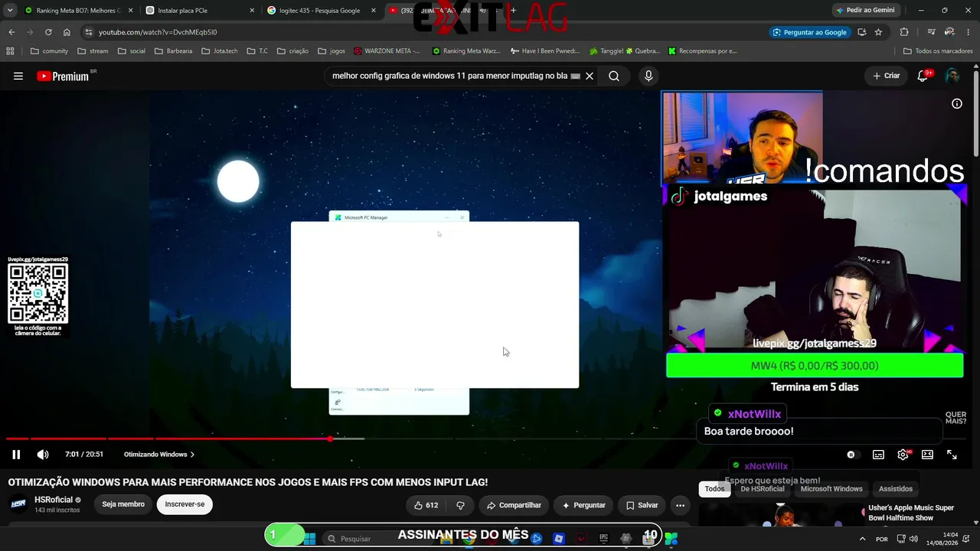Open the browser tab search dropdown
Image resolution: width=980 pixels, height=551 pixels.
[x=10, y=11]
